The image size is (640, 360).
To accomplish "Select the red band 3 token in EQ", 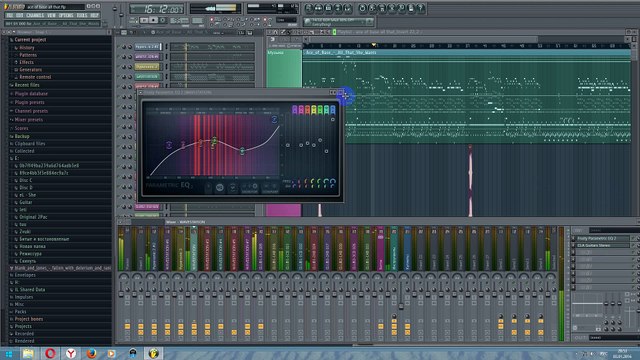I will click(307, 109).
